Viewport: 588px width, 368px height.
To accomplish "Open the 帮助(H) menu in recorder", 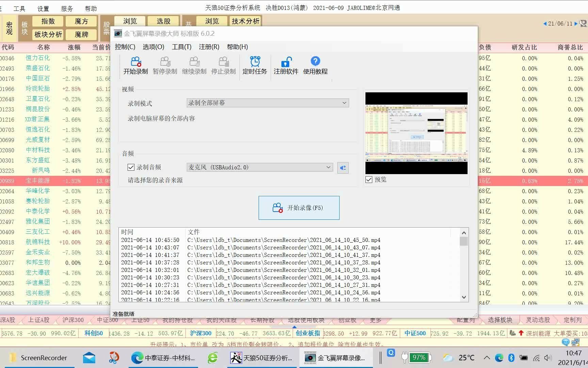I will click(238, 47).
